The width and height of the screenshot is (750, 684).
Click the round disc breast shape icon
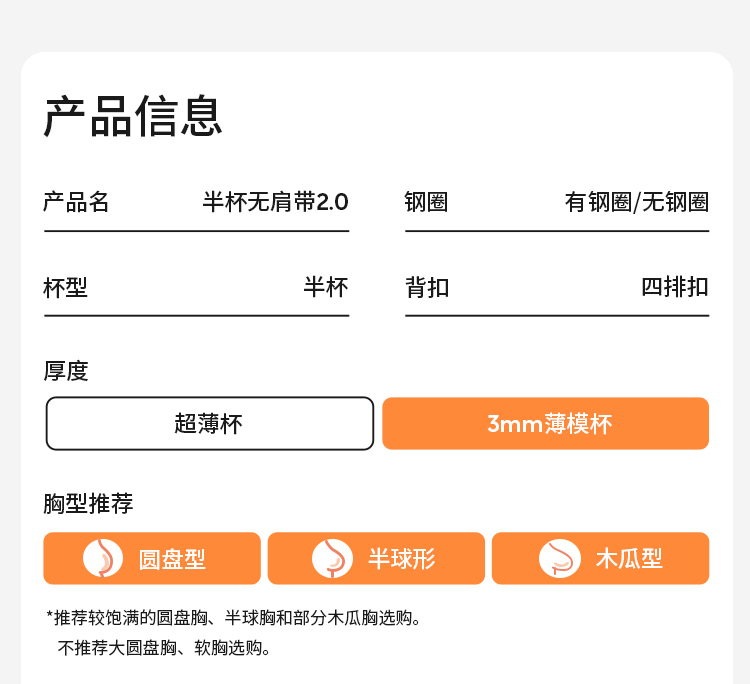[x=103, y=558]
